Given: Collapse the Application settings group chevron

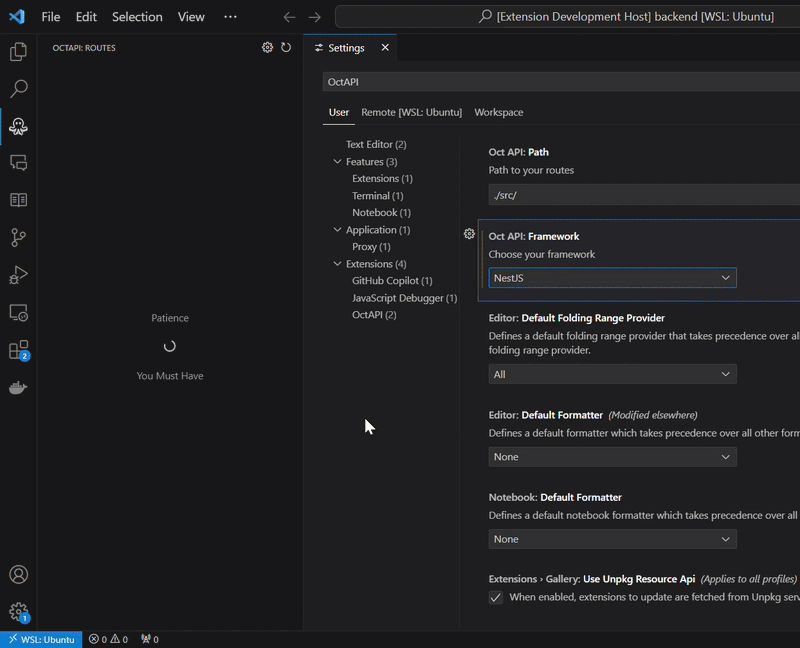Looking at the screenshot, I should 337,230.
